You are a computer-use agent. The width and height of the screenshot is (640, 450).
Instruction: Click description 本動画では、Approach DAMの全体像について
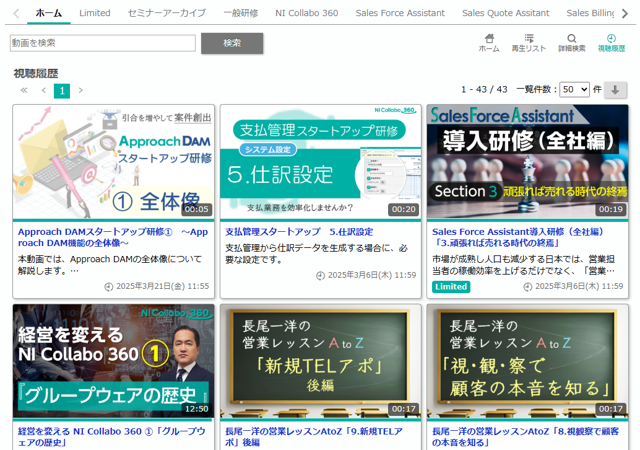(110, 265)
